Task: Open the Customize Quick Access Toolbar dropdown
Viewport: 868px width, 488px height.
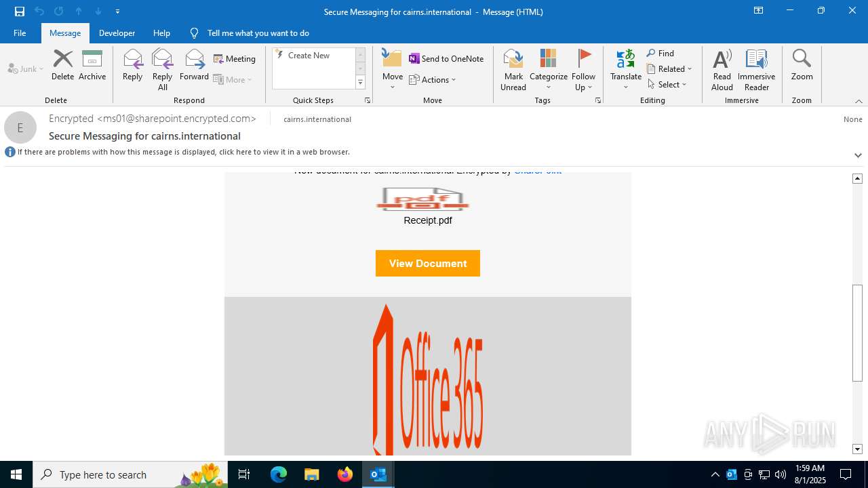Action: [118, 12]
